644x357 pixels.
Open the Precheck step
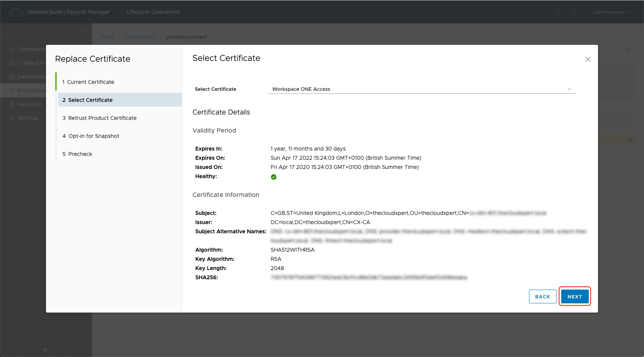click(x=80, y=154)
